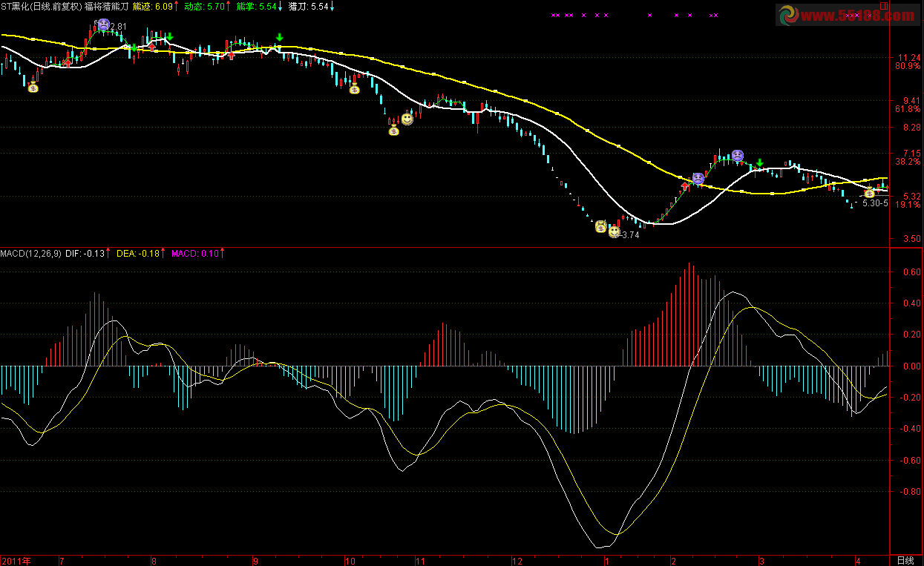
Task: Click the green down arrow near March
Action: (x=759, y=162)
